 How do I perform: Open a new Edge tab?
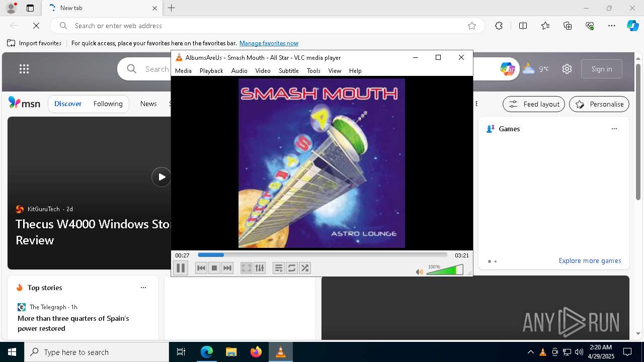[x=171, y=8]
